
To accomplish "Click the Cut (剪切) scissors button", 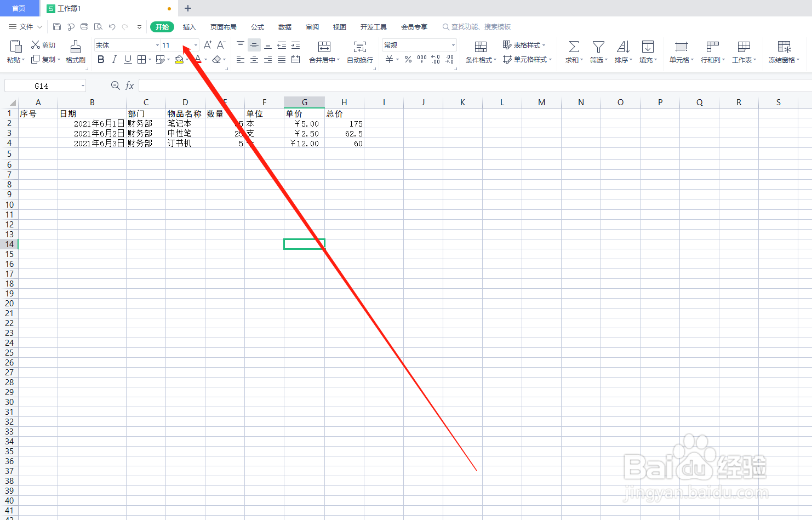I will tap(43, 45).
